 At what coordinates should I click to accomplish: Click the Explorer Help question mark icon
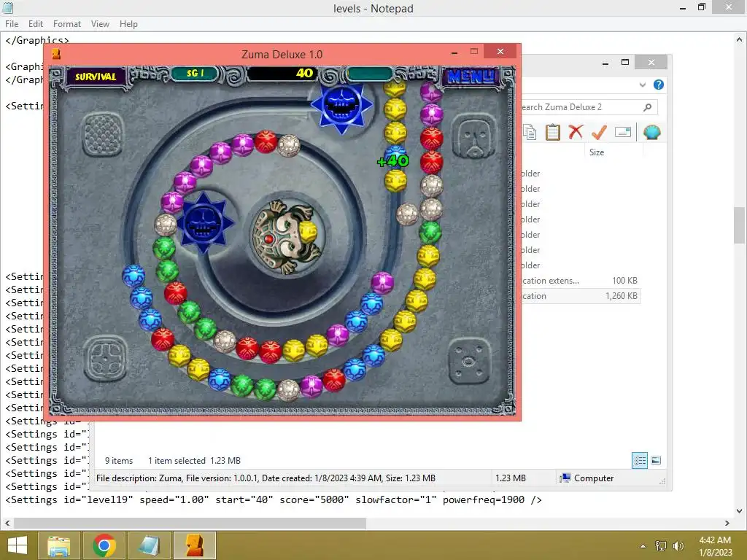point(659,85)
